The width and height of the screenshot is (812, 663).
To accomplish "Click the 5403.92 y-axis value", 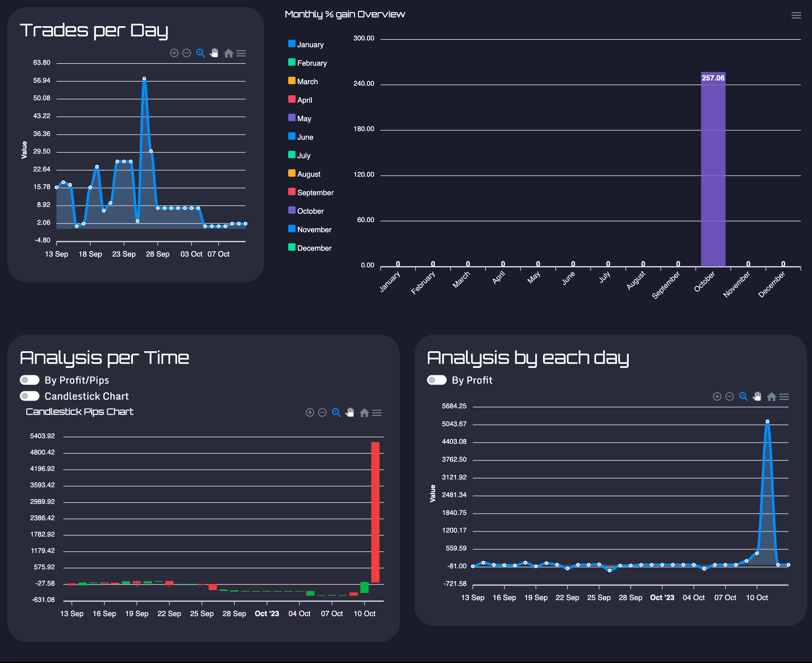I will click(42, 436).
